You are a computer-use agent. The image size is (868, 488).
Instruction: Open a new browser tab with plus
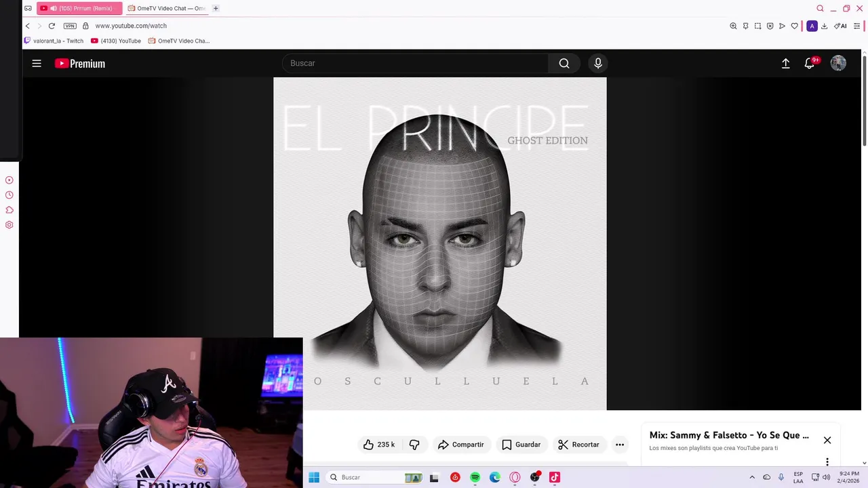pyautogui.click(x=216, y=8)
